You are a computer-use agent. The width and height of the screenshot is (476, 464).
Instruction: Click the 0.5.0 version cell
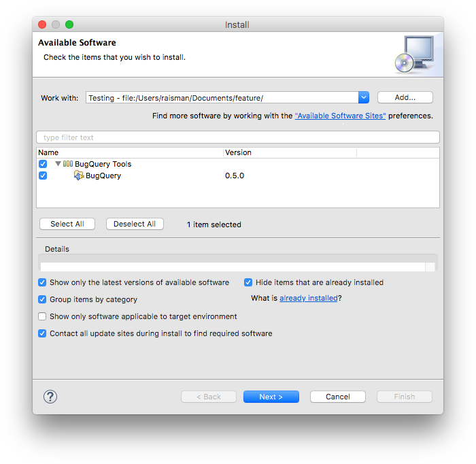click(235, 176)
